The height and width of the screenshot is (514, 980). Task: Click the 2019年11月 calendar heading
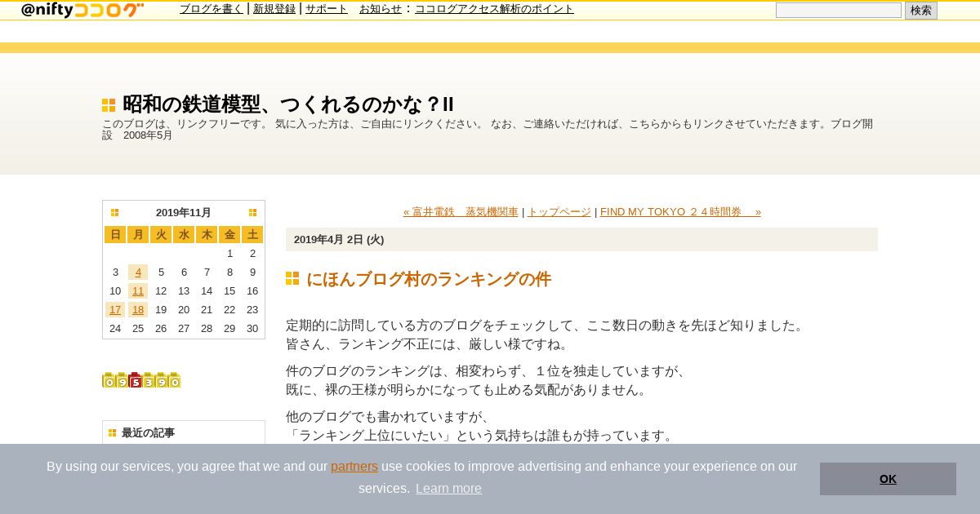[184, 213]
